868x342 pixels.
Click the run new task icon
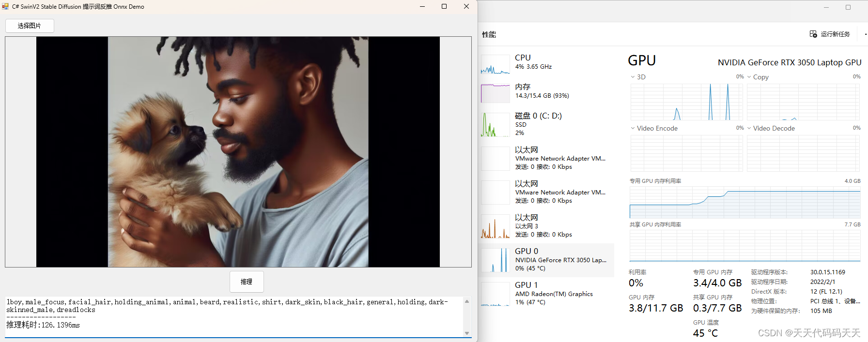(813, 34)
